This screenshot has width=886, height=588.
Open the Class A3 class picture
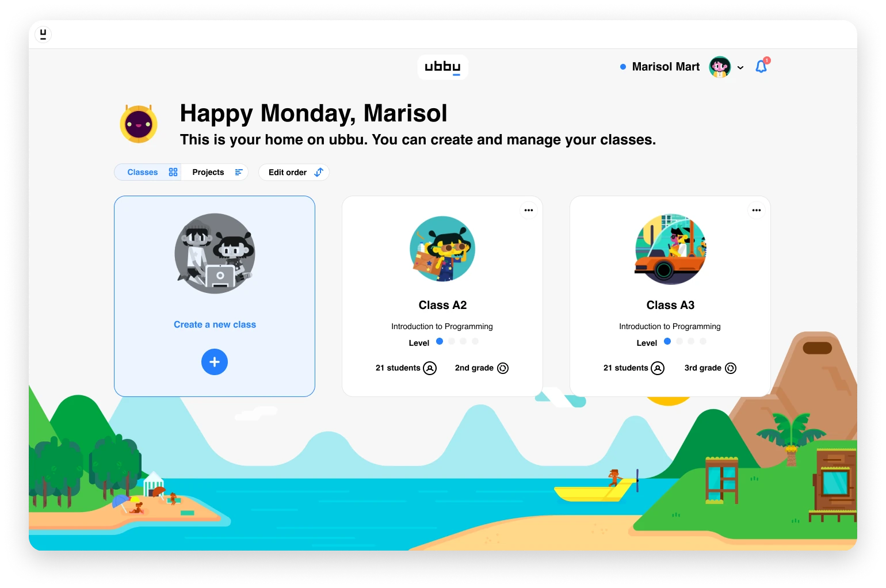point(670,249)
